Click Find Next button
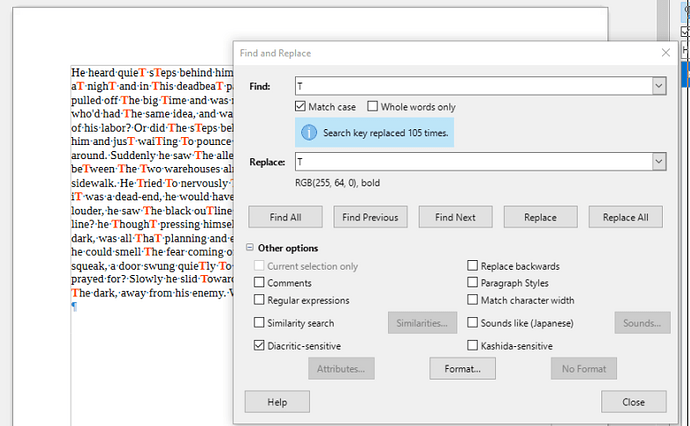690x426 pixels. (x=455, y=217)
